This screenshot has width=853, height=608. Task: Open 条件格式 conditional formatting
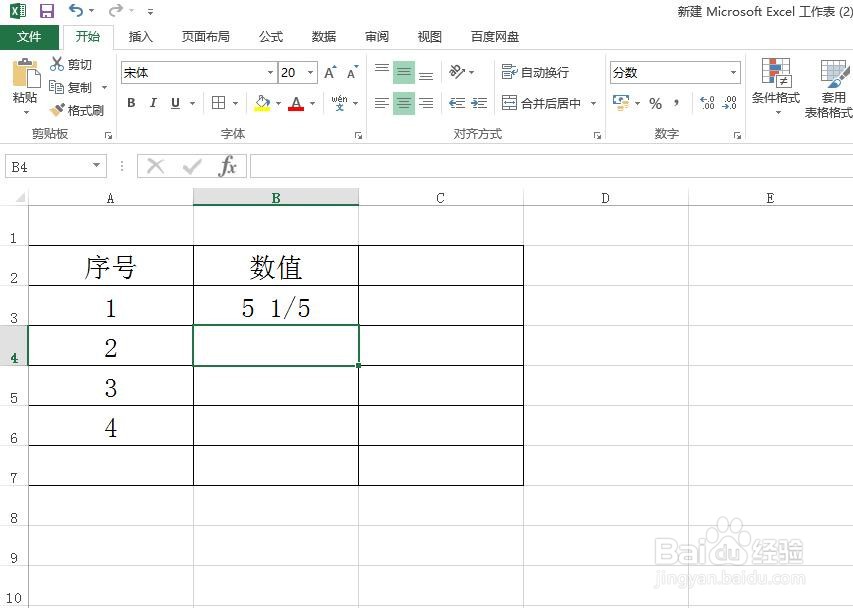tap(776, 86)
